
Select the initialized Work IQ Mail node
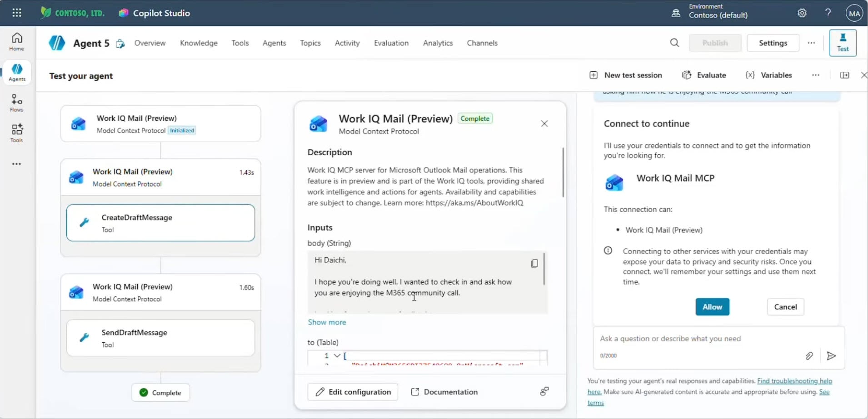coord(160,123)
